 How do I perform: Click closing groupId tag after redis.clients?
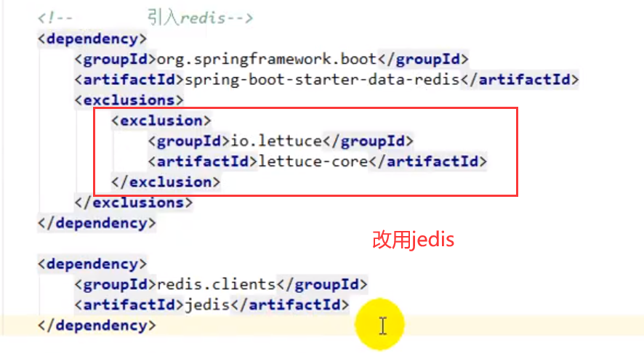(322, 284)
